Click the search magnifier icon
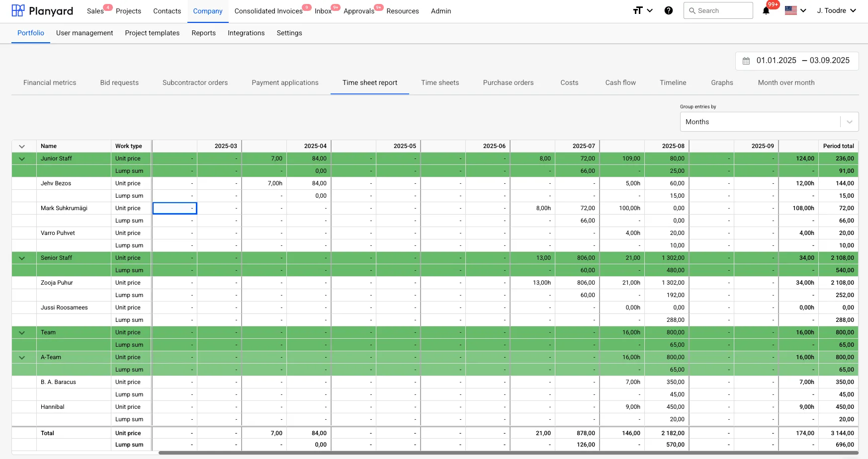Viewport: 868px width, 459px height. 692,10
